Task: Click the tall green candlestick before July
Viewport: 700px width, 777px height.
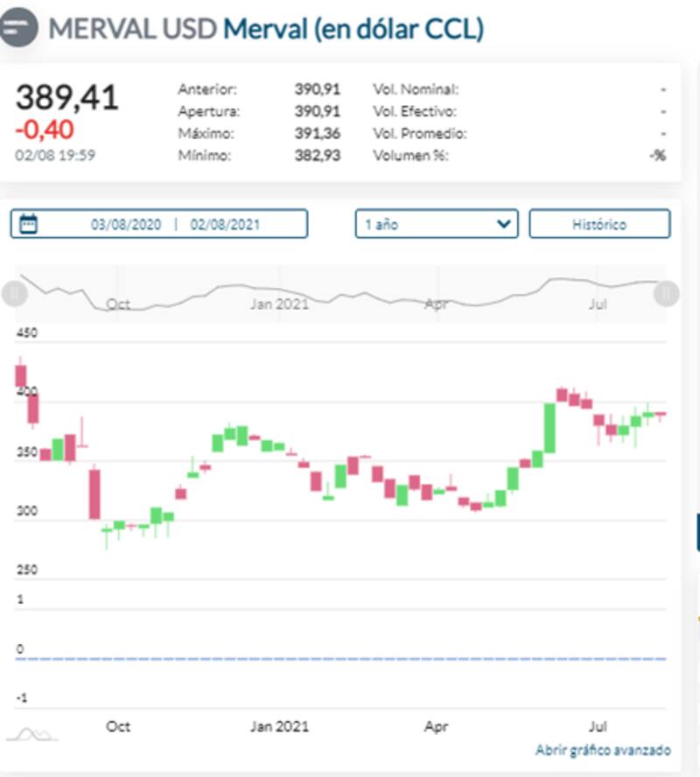Action: tap(549, 428)
